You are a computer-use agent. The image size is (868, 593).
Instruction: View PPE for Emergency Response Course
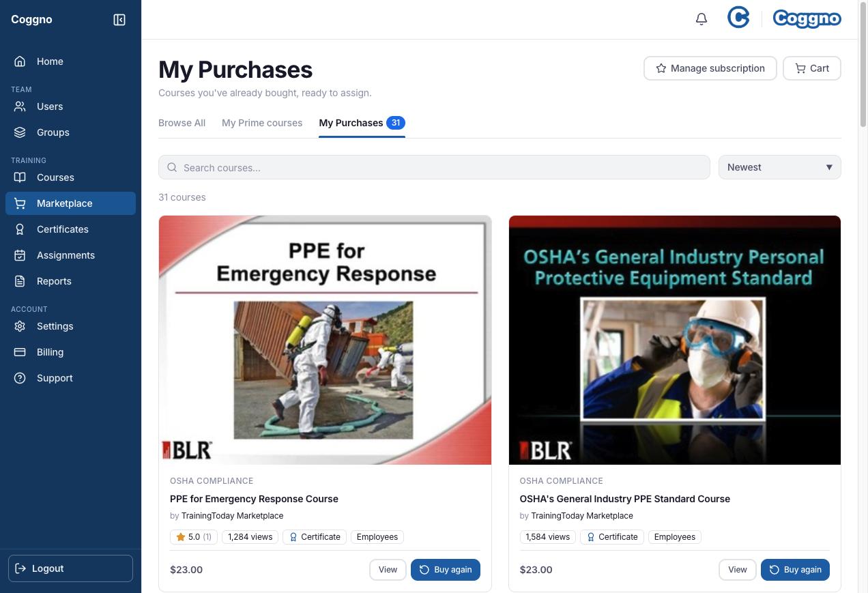(x=388, y=570)
